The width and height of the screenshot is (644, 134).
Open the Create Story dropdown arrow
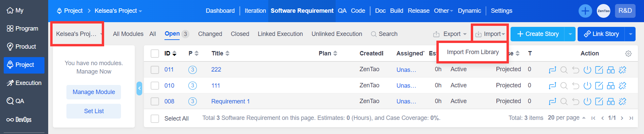click(570, 34)
